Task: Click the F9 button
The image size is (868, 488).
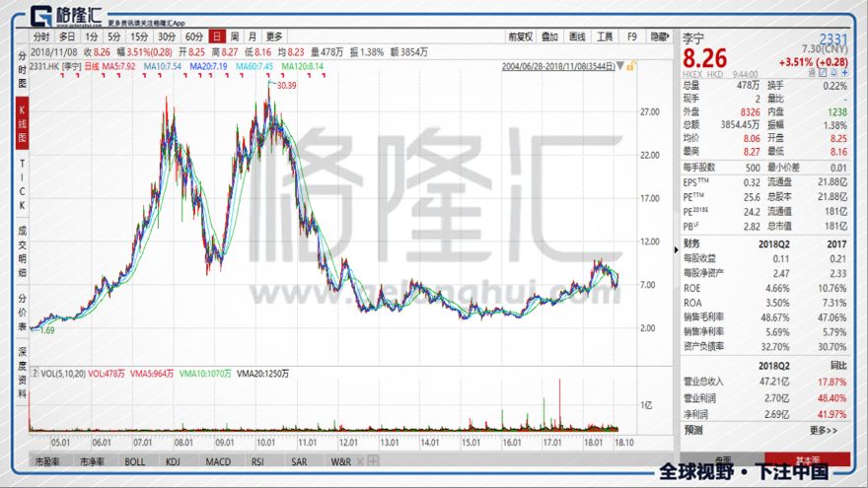Action: coord(632,36)
